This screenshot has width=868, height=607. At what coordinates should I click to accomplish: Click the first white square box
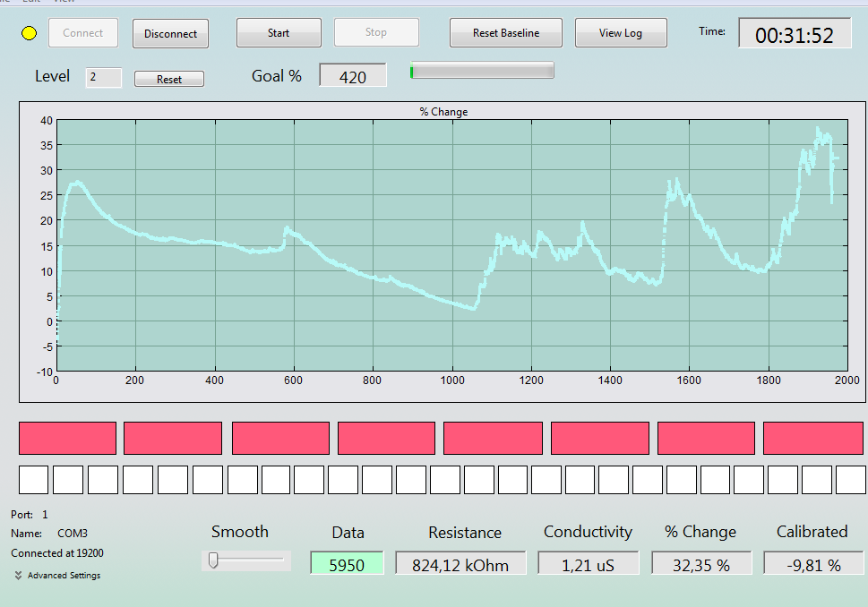point(33,480)
